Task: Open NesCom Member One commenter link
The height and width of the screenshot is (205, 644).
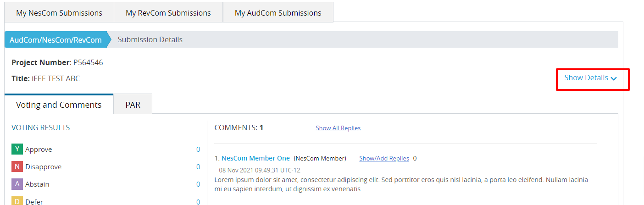Action: pos(255,158)
